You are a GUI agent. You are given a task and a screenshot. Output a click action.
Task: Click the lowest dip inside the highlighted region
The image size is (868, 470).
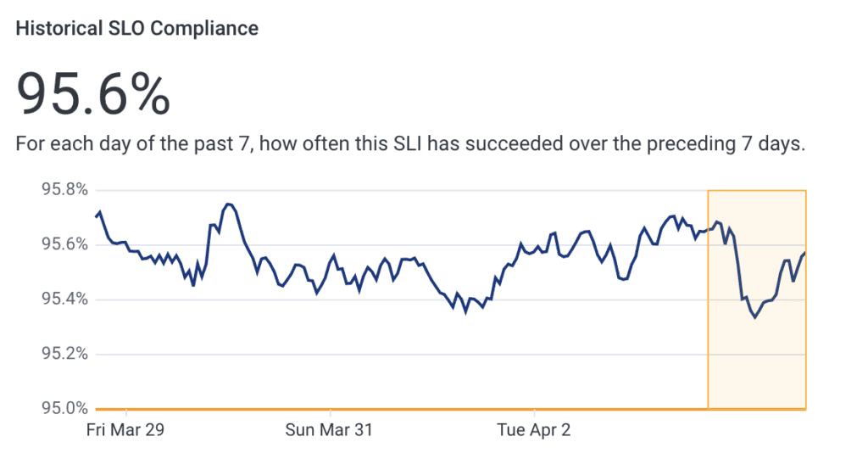[x=754, y=318]
